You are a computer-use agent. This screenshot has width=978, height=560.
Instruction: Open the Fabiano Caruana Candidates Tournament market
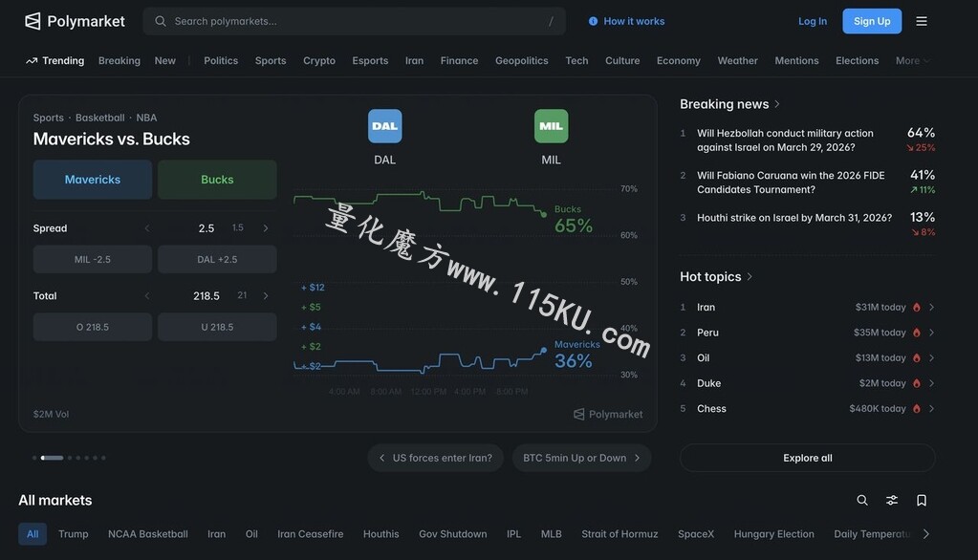point(808,183)
